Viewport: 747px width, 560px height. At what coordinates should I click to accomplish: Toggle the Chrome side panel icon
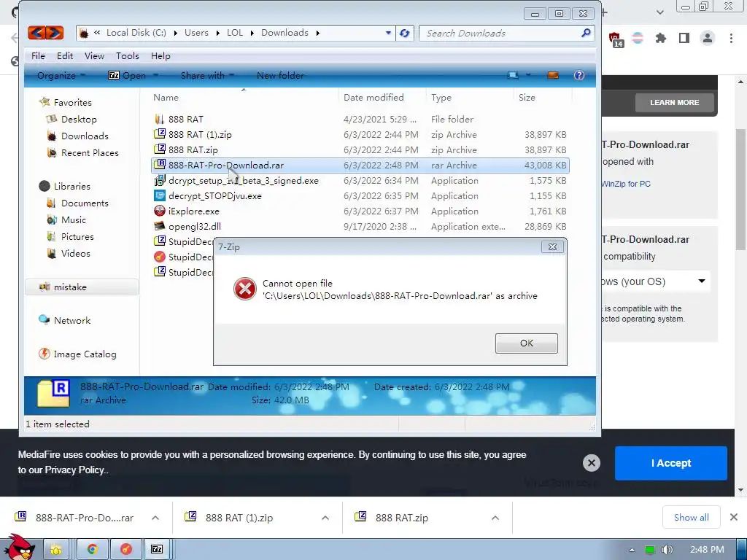click(684, 38)
